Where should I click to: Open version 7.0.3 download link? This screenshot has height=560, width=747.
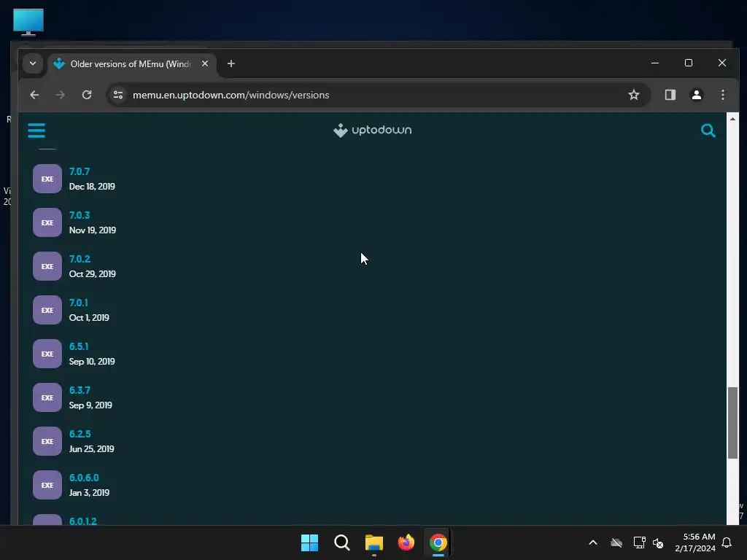point(80,215)
